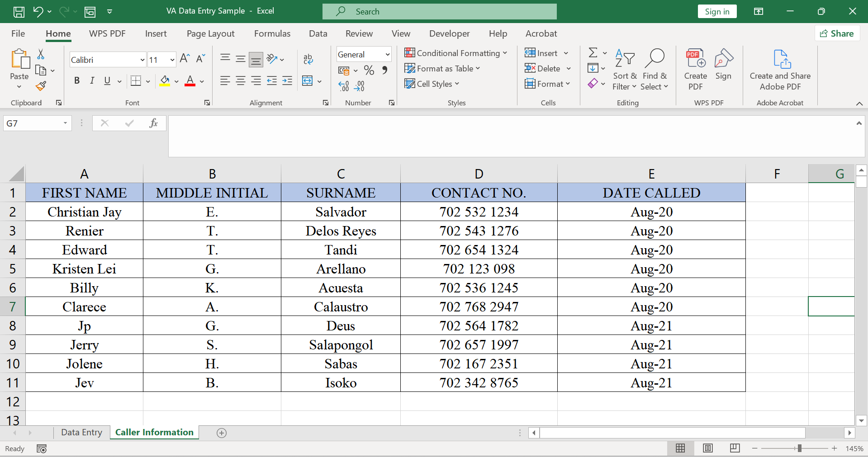Toggle Top Align vertical alignment

pyautogui.click(x=225, y=59)
